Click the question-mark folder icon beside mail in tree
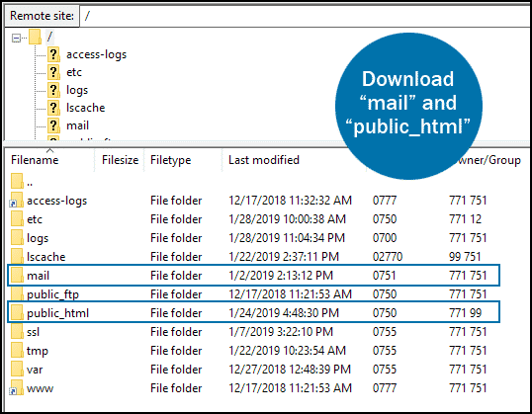This screenshot has height=414, width=532. point(53,125)
